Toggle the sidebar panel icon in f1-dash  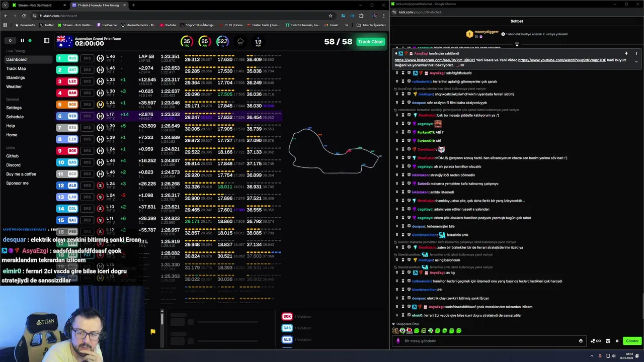46,41
